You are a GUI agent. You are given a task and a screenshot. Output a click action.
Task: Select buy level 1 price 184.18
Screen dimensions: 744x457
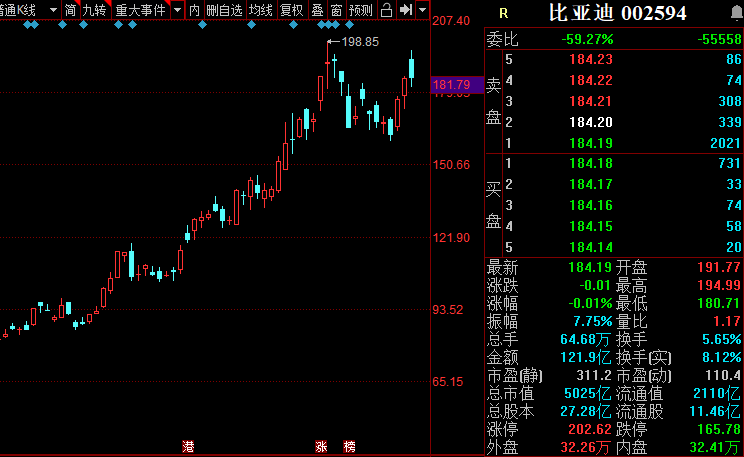[591, 163]
